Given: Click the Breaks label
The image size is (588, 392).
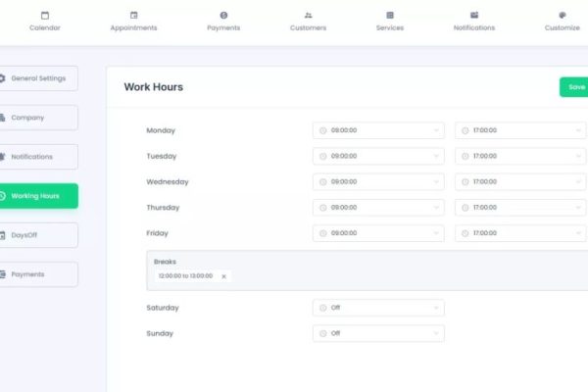Looking at the screenshot, I should point(165,262).
